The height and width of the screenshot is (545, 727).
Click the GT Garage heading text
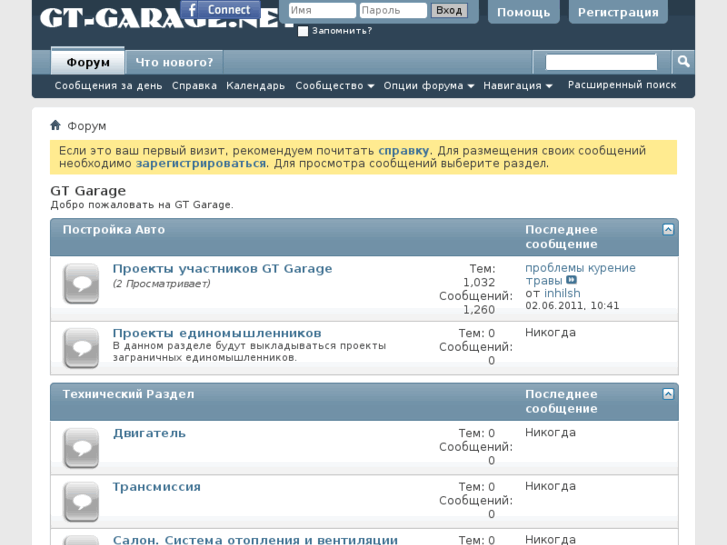(88, 191)
